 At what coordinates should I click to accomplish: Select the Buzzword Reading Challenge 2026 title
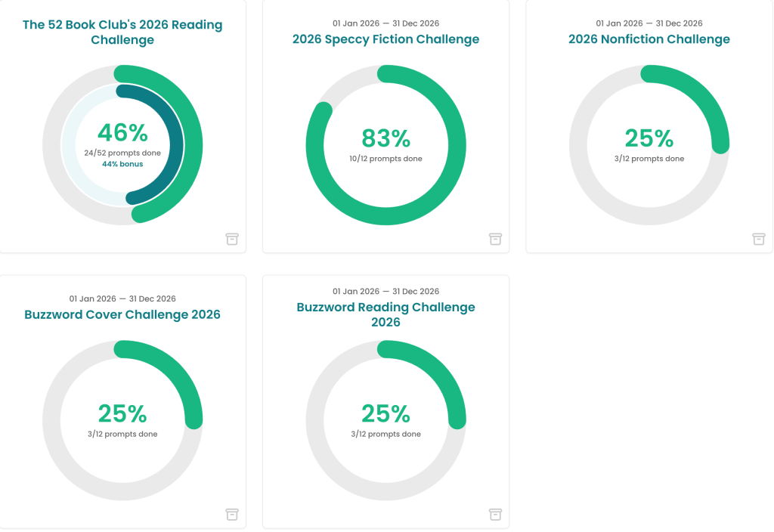[385, 314]
